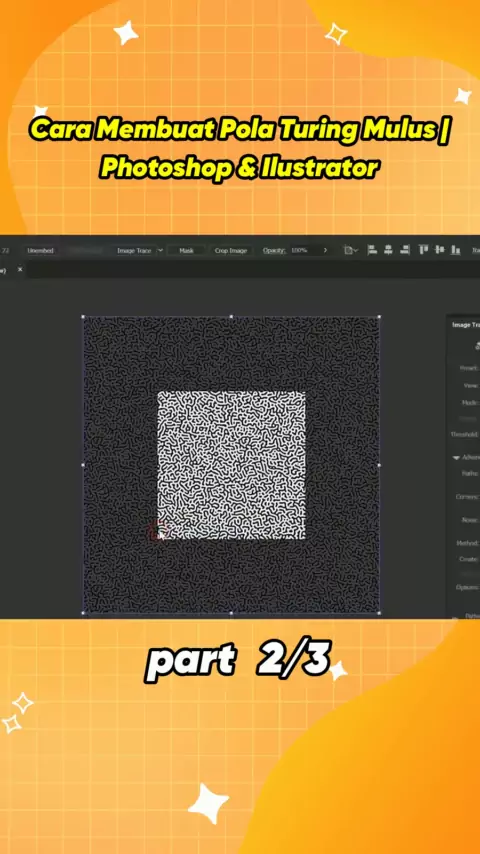Click the Opacity 100% value field
Image resolution: width=480 pixels, height=854 pixels.
(301, 251)
